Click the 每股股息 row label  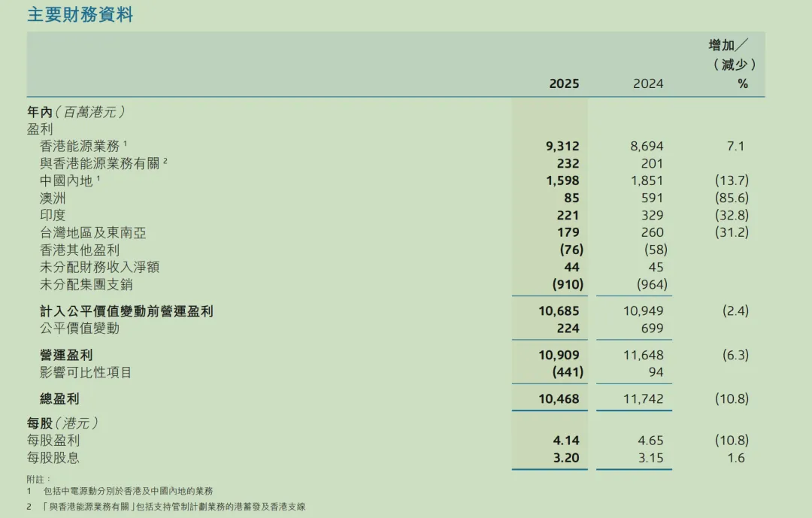53,458
